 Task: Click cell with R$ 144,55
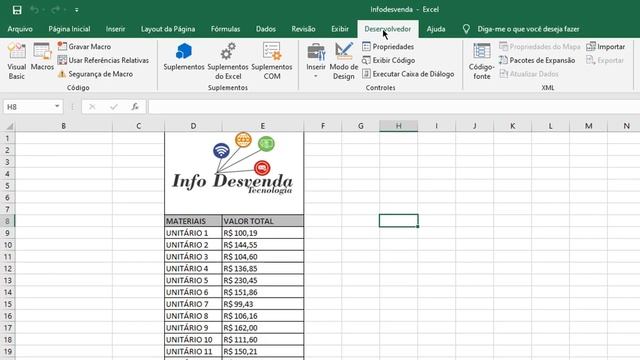(263, 245)
